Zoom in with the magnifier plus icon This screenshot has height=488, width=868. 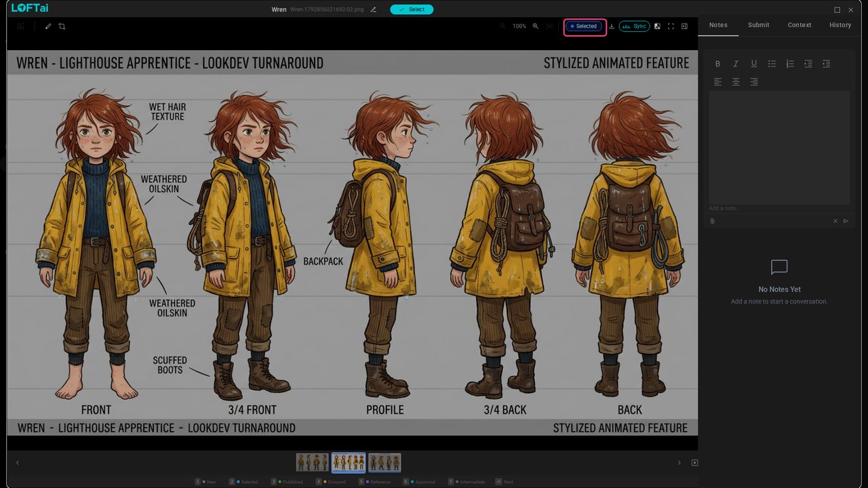pyautogui.click(x=536, y=26)
